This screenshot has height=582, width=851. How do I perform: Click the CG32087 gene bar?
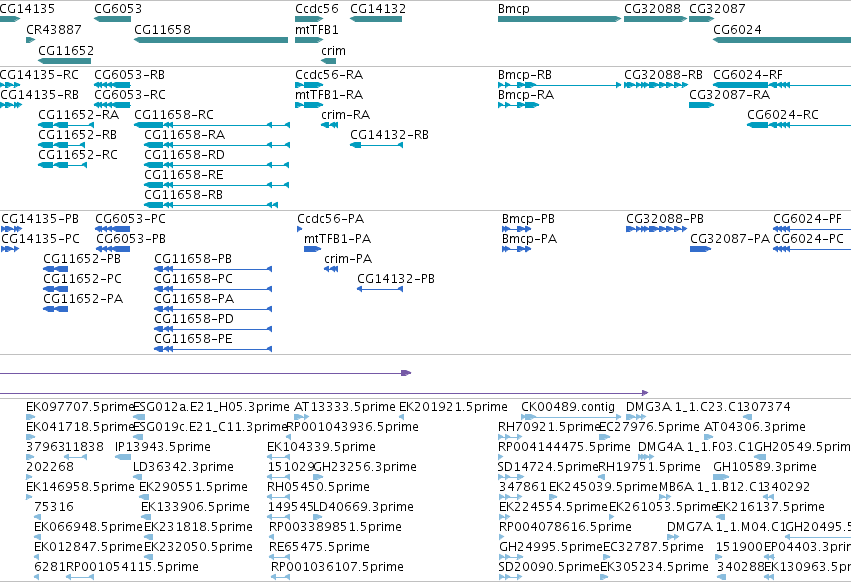[x=702, y=19]
